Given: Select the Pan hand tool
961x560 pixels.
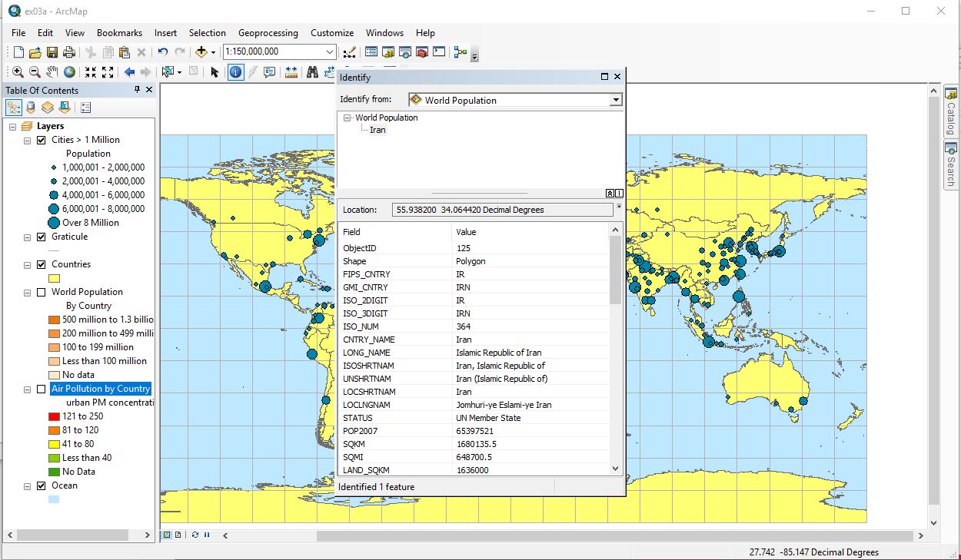Looking at the screenshot, I should [52, 72].
